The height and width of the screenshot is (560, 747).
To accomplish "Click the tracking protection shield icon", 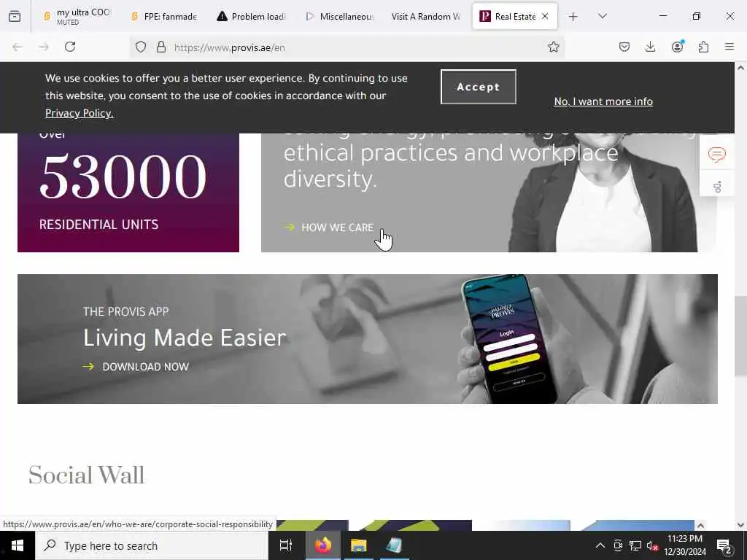I will (141, 47).
